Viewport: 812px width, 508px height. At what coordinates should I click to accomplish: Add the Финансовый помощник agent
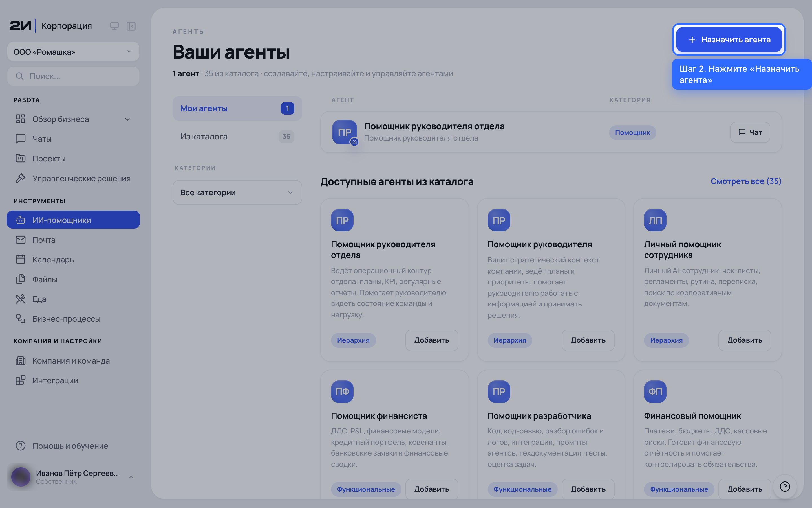[745, 489]
